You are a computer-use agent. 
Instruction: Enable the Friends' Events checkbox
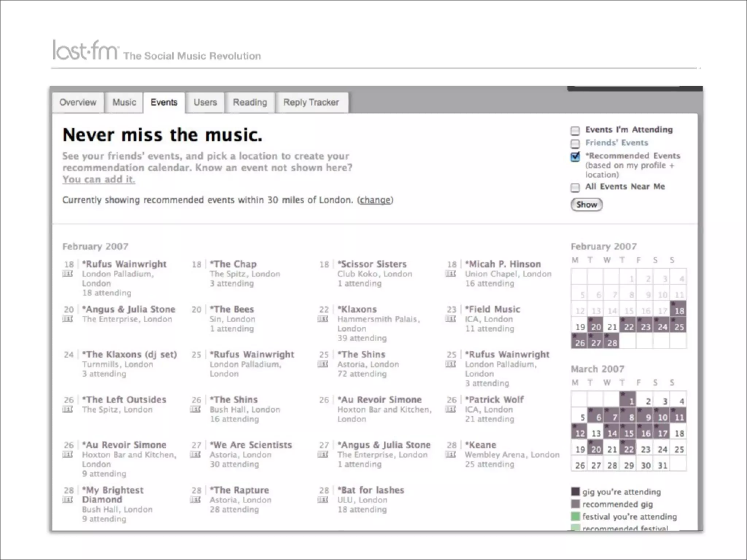point(575,143)
